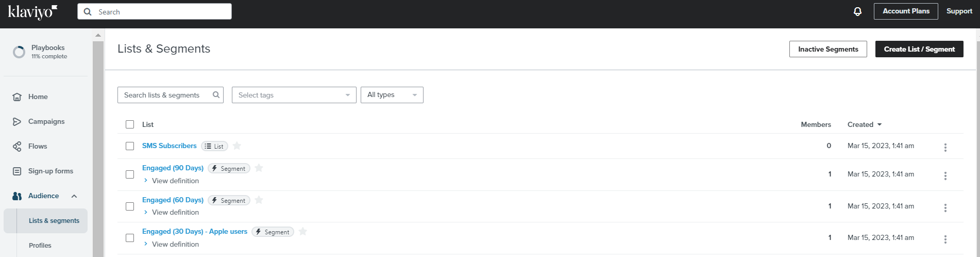Collapse the Audience menu chevron
This screenshot has height=257, width=980.
click(74, 196)
